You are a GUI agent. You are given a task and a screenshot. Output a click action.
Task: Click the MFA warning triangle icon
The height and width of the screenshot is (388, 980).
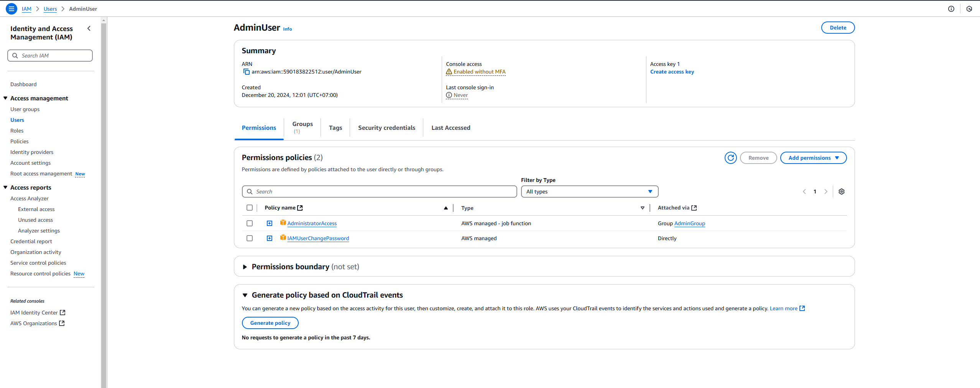click(x=449, y=72)
